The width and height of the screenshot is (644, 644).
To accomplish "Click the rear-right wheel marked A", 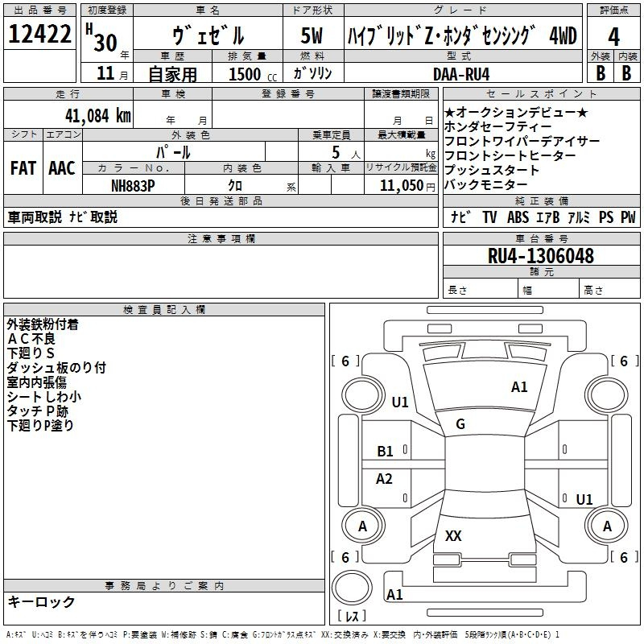I will (x=607, y=526).
